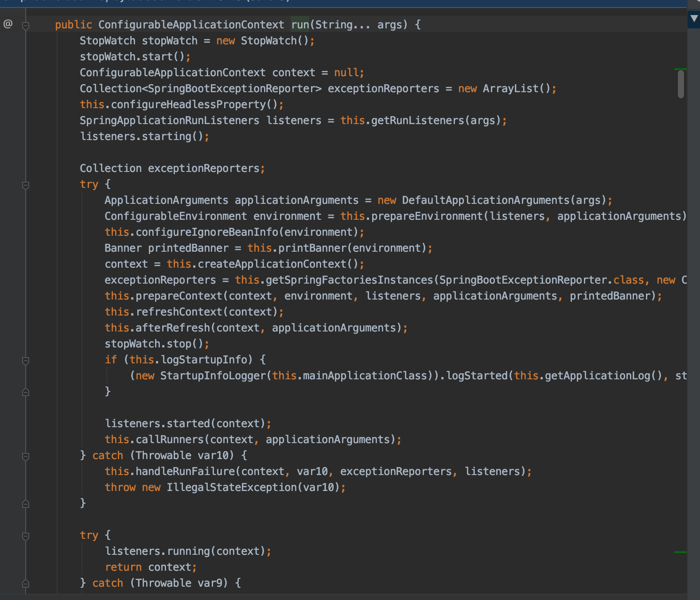Image resolution: width=700 pixels, height=600 pixels.
Task: Click SpringApplicationRunListeners type name
Action: coord(170,121)
